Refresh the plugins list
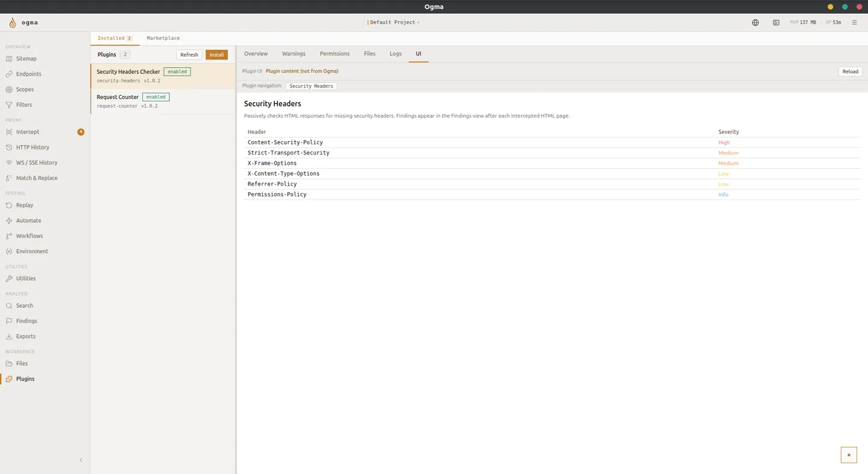 [189, 55]
